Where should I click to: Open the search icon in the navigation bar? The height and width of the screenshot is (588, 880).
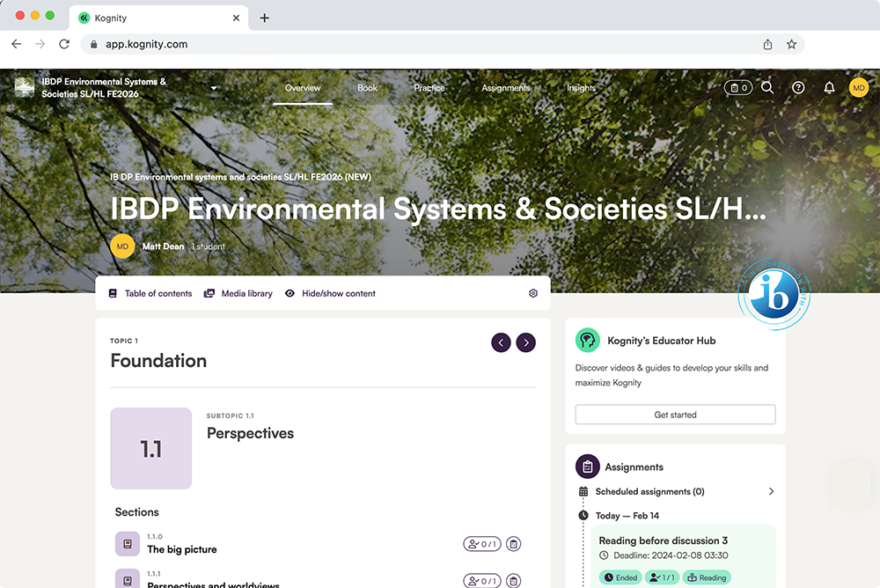pos(767,87)
